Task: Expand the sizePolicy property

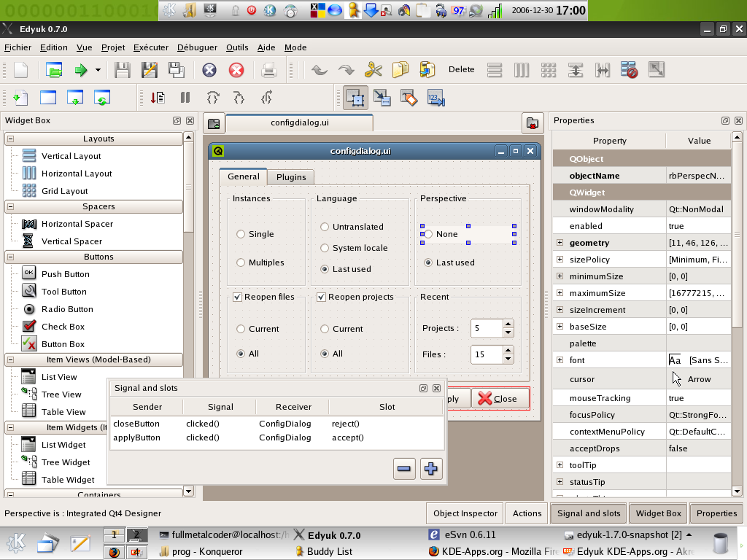Action: click(x=560, y=259)
